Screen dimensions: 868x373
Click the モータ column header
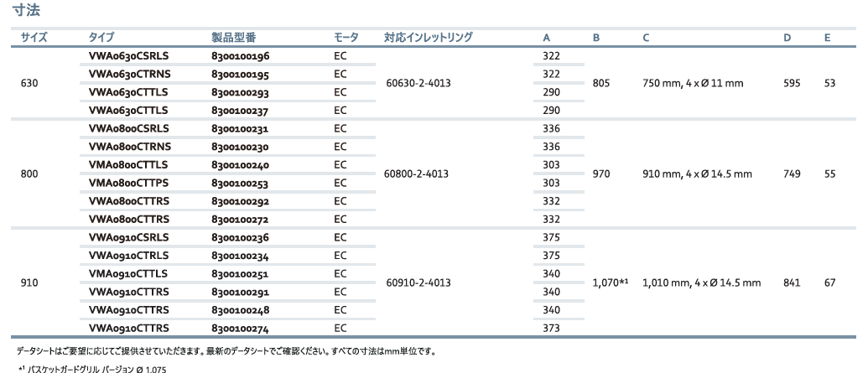(x=346, y=38)
